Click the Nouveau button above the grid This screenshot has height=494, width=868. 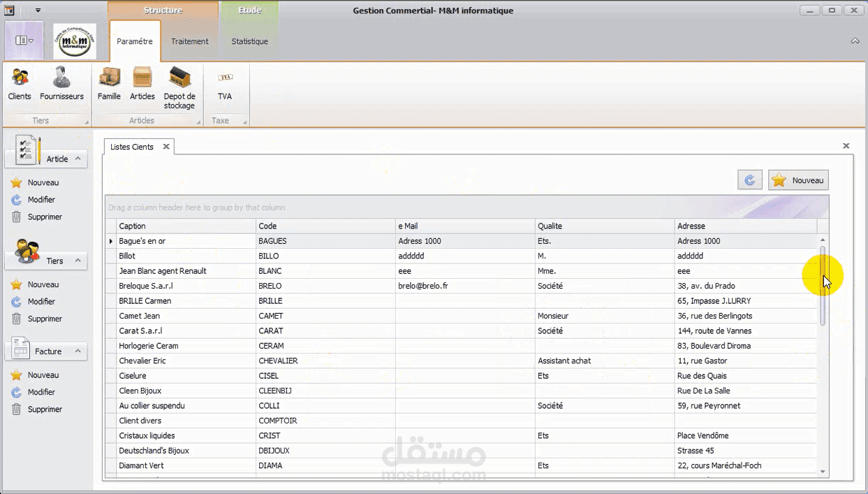(798, 180)
